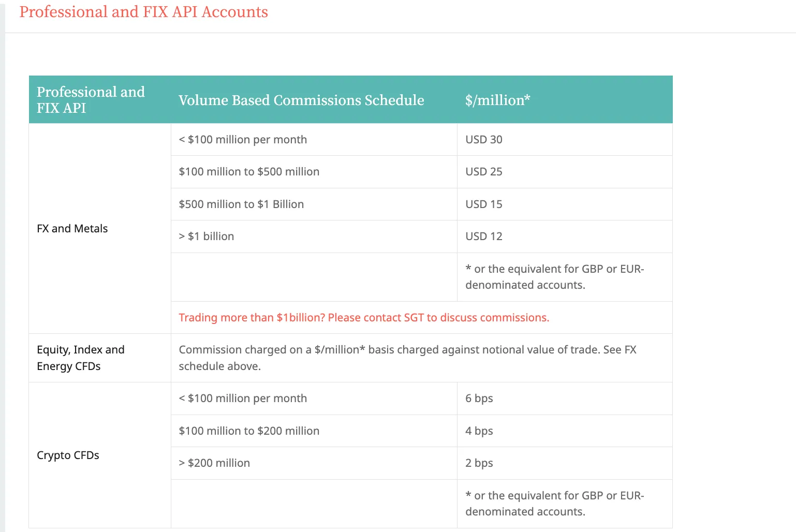Viewport: 796px width, 532px height.
Task: Select the Equity, Index and Energy CFDs label
Action: click(x=81, y=358)
